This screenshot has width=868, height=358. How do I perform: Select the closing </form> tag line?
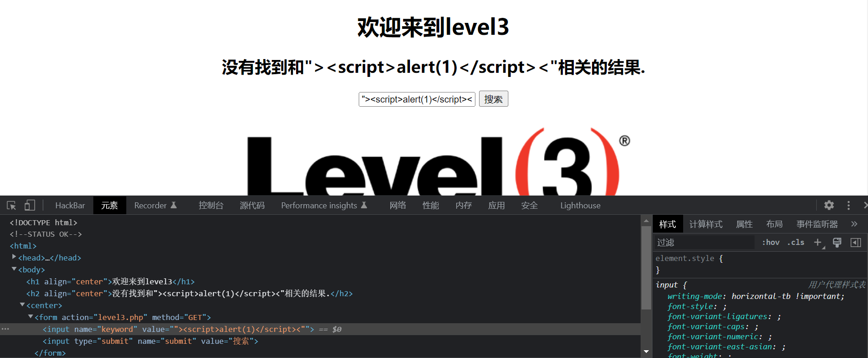pos(50,353)
